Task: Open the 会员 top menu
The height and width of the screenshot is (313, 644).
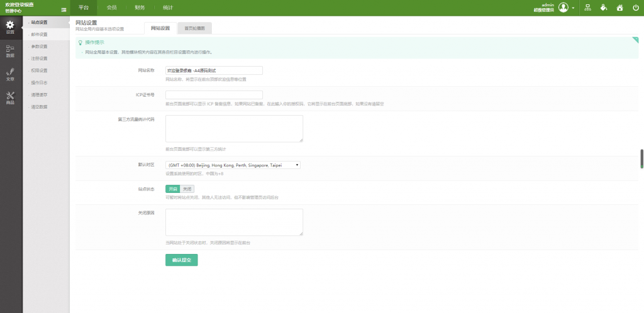Action: click(x=111, y=8)
